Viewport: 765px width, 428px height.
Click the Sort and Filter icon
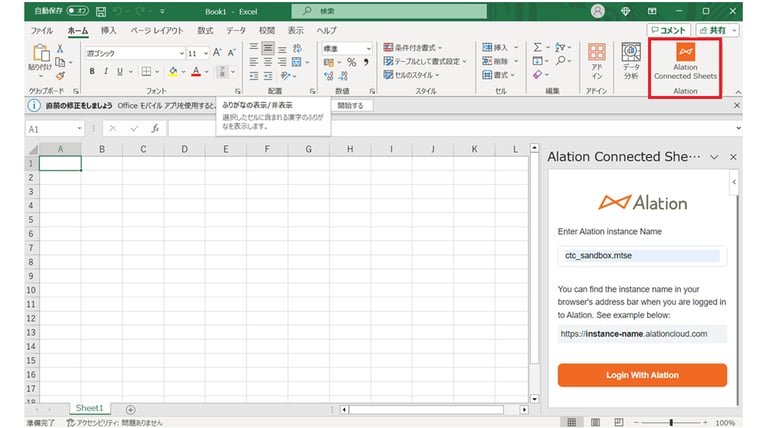560,47
